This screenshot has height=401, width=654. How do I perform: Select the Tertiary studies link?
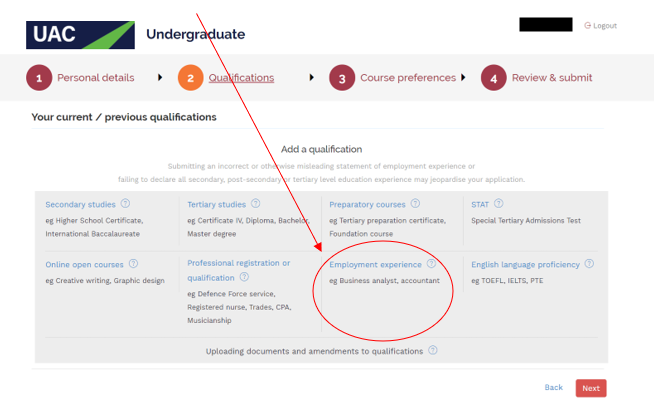point(216,204)
